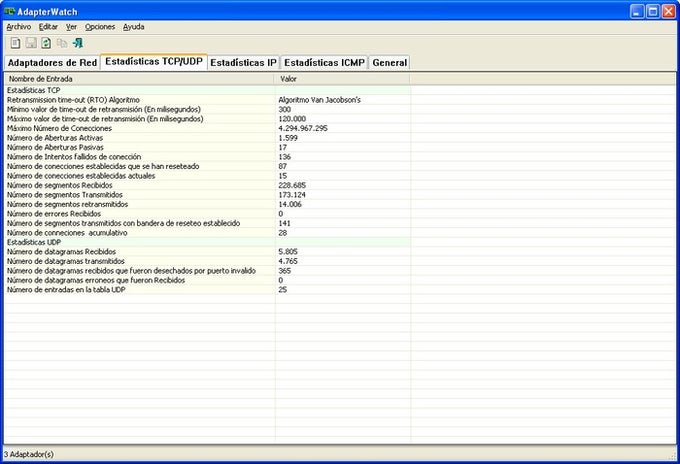680x464 pixels.
Task: Close the AdapterWatch window
Action: 668,11
